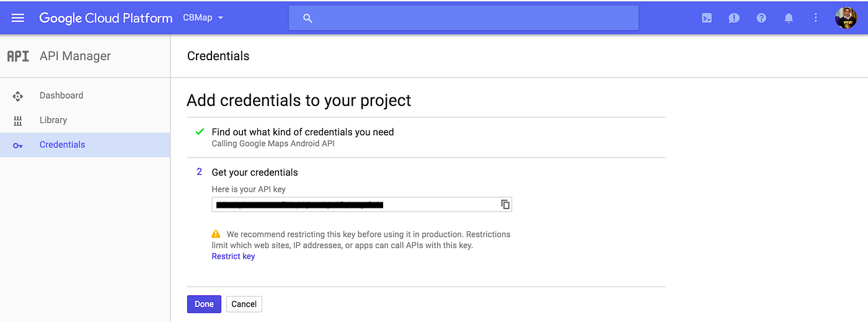The image size is (868, 322).
Task: Click the user profile avatar
Action: pyautogui.click(x=846, y=18)
